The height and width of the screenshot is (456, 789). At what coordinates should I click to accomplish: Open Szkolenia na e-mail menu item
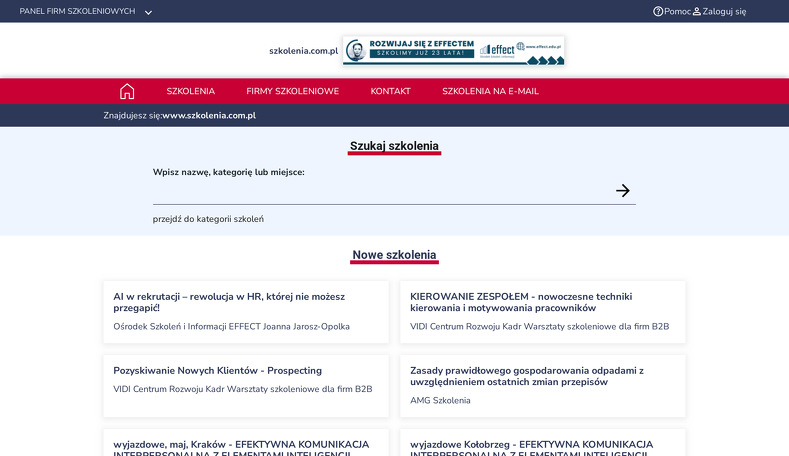click(x=490, y=91)
